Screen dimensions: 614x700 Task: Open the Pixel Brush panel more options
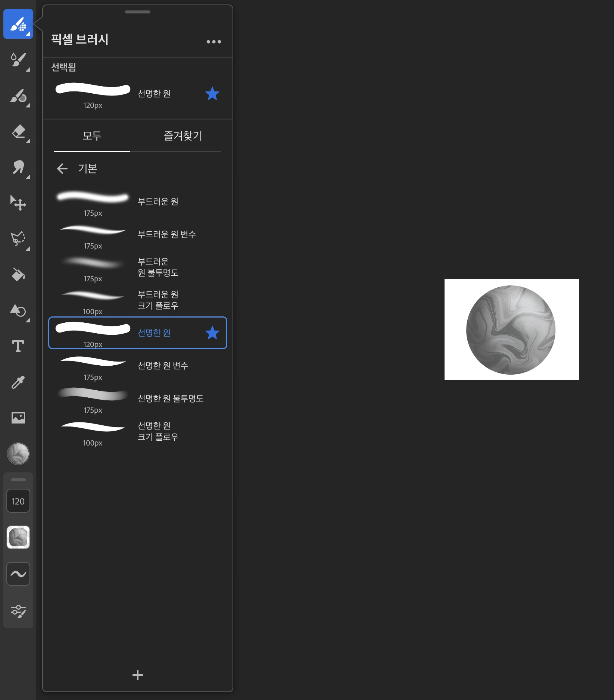[x=214, y=42]
